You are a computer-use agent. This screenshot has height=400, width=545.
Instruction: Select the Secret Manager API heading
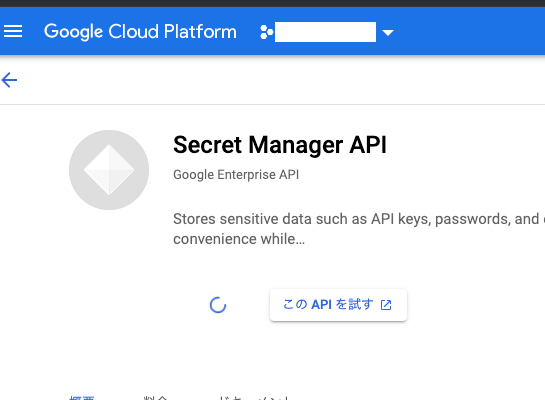click(280, 145)
